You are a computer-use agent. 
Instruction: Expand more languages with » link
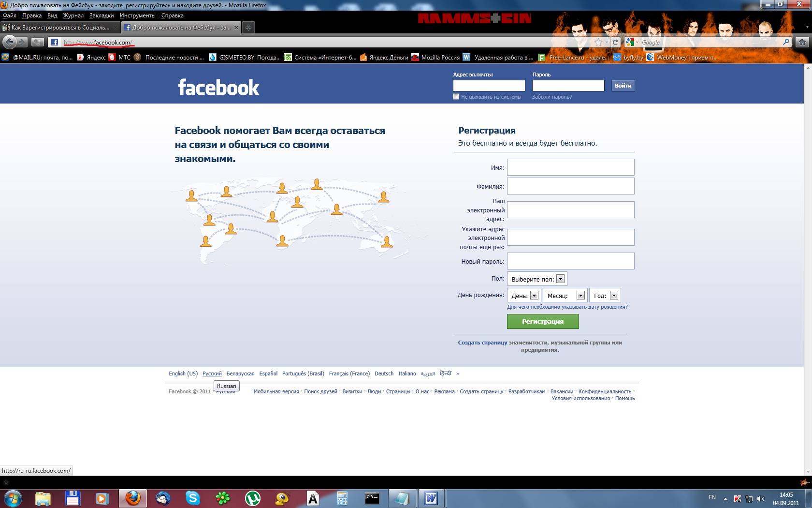point(458,374)
